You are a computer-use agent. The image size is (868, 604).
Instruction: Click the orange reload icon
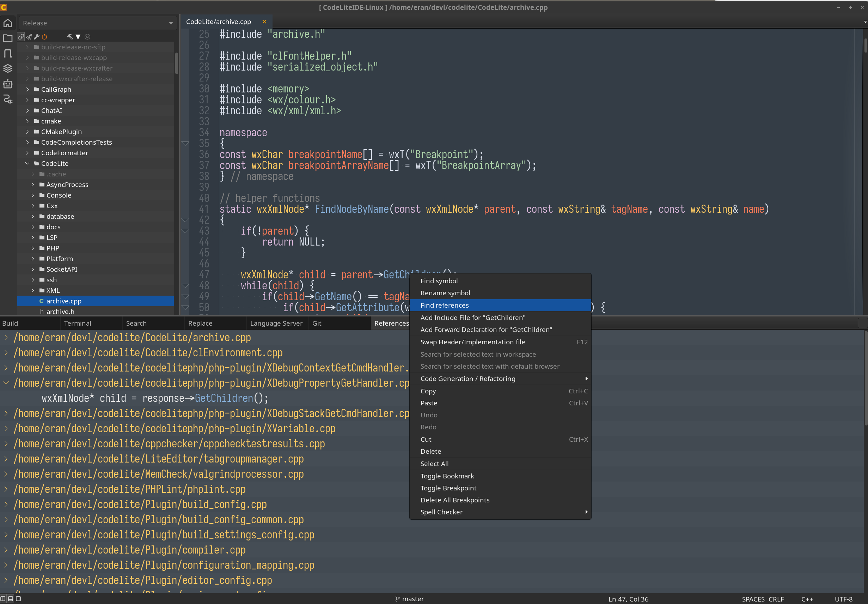click(x=45, y=37)
